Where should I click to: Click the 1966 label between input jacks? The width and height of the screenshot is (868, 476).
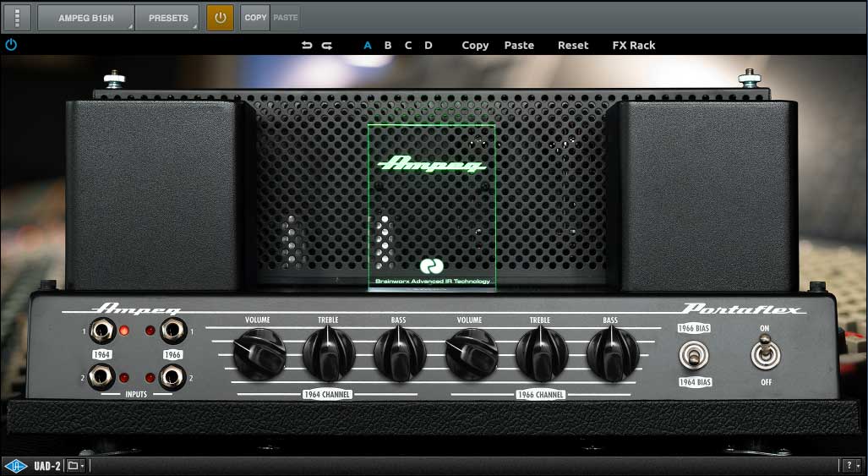172,354
